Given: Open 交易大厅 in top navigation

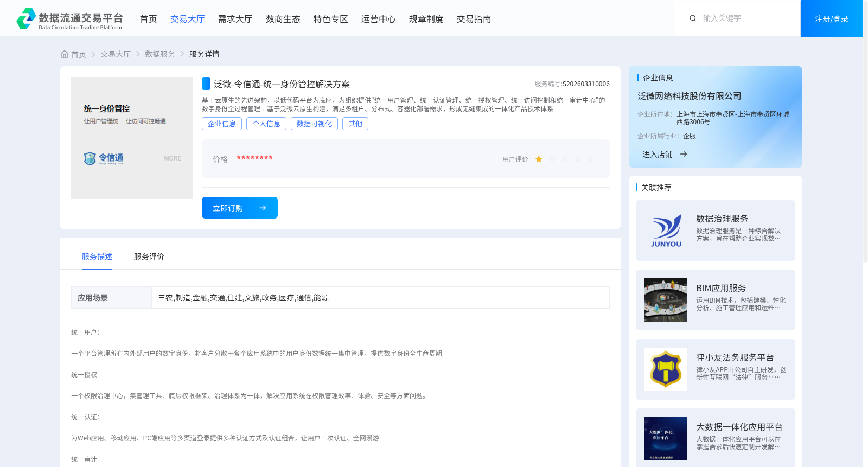Looking at the screenshot, I should point(188,19).
